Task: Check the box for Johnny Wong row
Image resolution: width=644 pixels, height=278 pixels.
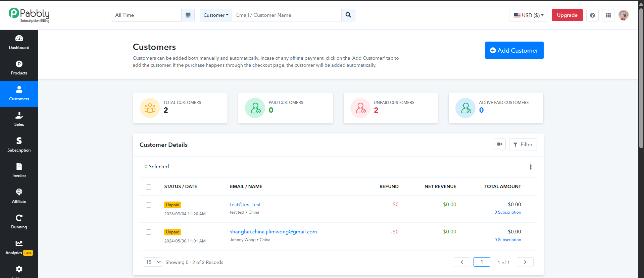Action: 149,232
